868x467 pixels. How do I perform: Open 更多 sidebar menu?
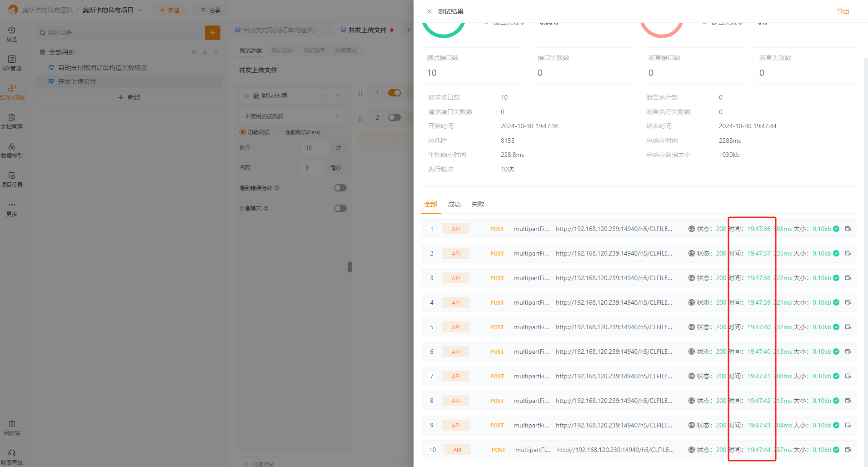tap(12, 209)
